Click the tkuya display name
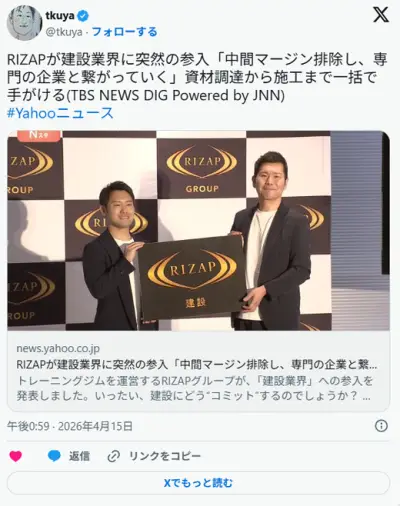Screen dimensions: 400x506 coord(60,15)
